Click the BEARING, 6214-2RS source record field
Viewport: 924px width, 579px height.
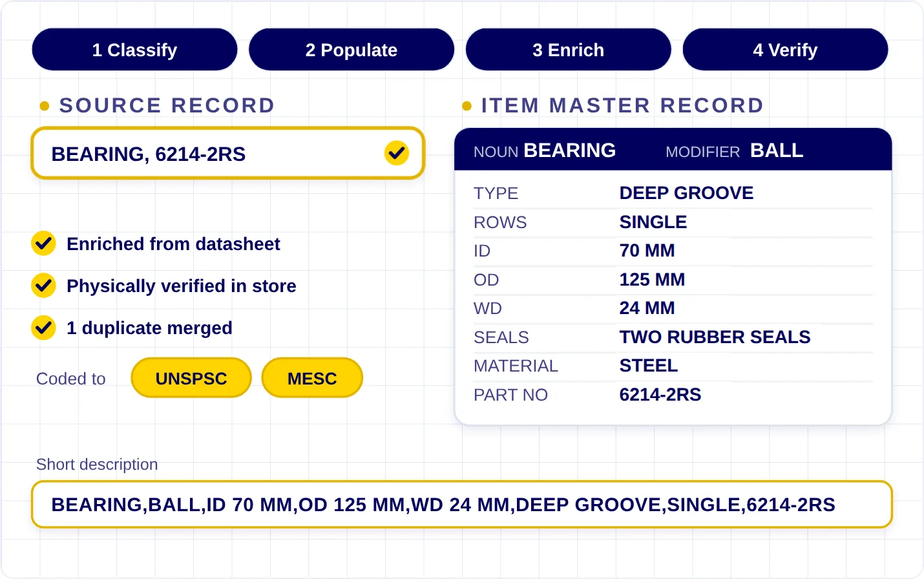[x=227, y=153]
